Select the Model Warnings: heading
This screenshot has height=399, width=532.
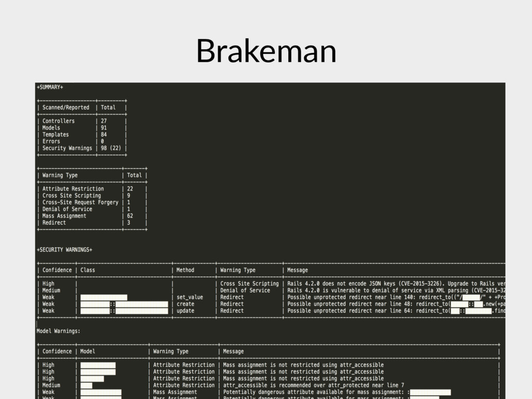[x=58, y=331]
